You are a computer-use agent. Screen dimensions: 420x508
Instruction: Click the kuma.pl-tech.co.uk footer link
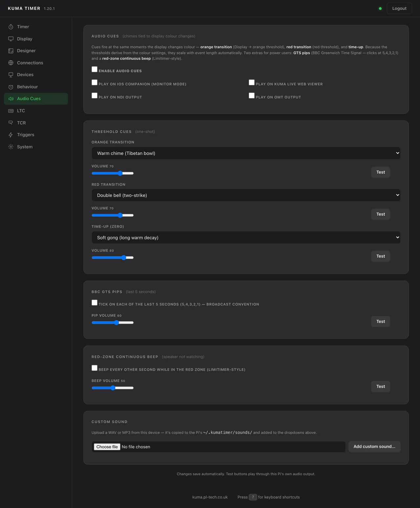210,497
